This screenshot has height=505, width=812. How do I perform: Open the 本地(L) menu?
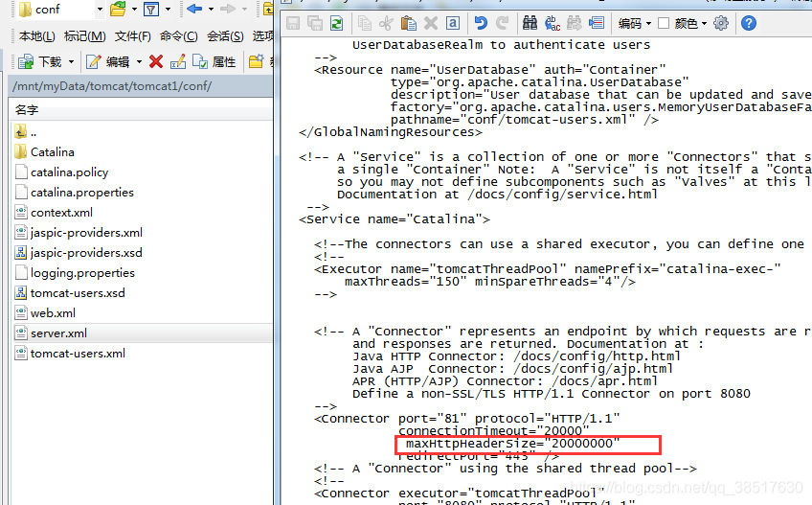(36, 36)
